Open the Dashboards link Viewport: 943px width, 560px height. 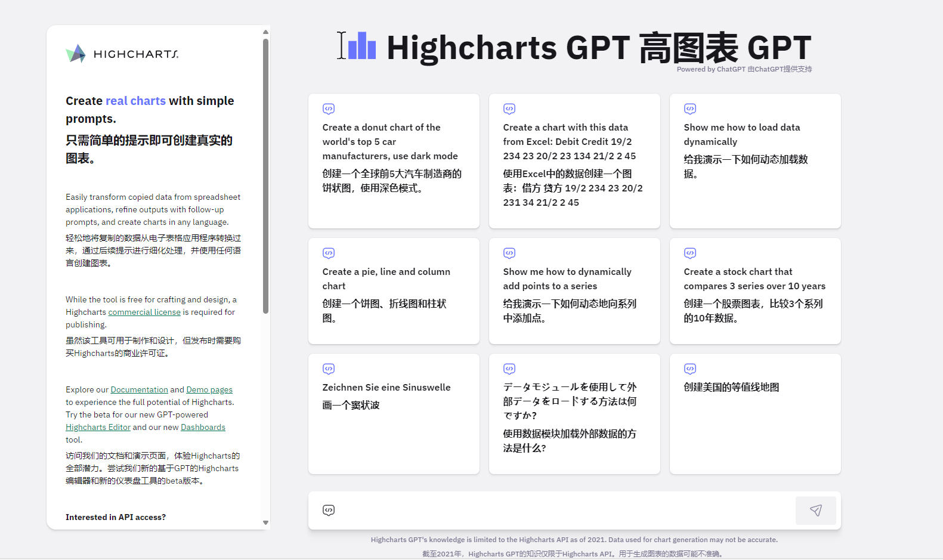203,427
